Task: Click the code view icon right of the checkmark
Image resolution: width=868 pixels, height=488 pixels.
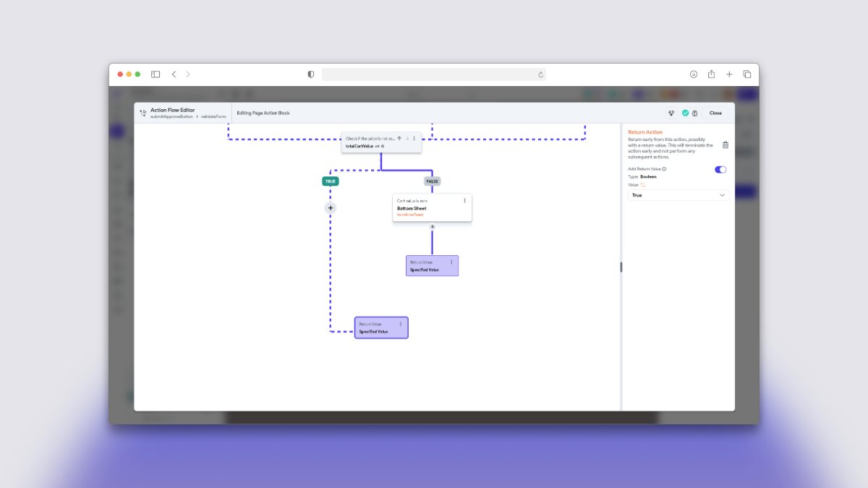Action: coord(694,114)
